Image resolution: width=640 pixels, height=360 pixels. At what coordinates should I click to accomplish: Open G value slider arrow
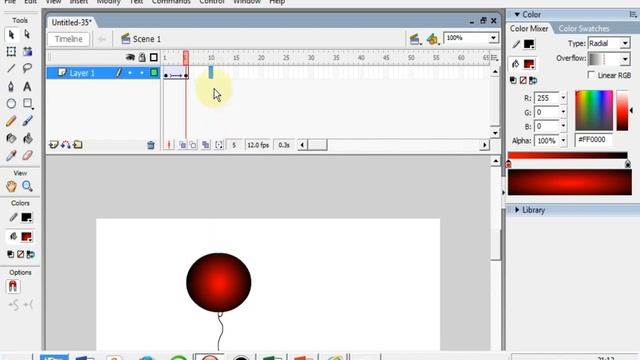(563, 112)
